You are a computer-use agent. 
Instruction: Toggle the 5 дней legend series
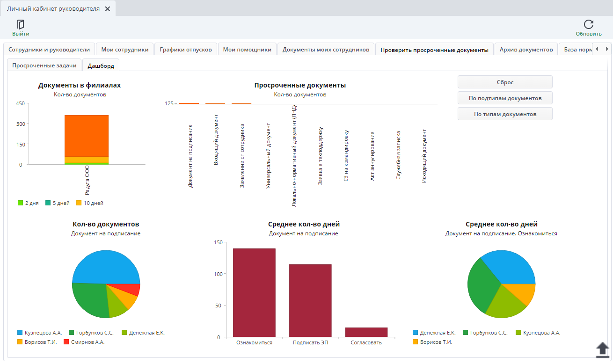pos(58,203)
